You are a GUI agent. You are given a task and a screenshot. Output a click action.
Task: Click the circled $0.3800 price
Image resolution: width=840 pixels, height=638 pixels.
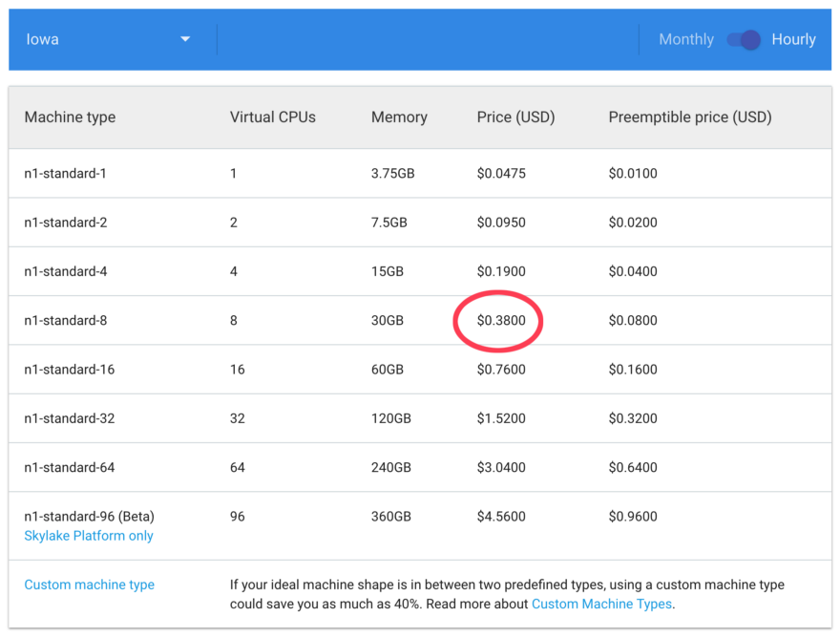point(501,321)
